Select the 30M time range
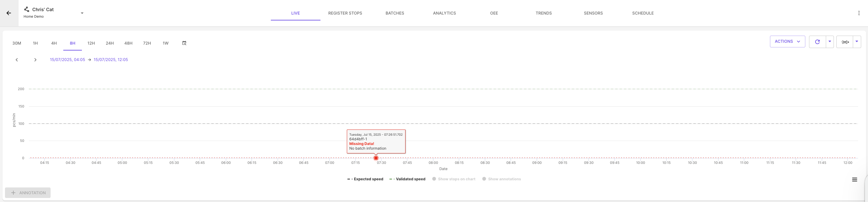The width and height of the screenshot is (868, 202). click(x=17, y=43)
